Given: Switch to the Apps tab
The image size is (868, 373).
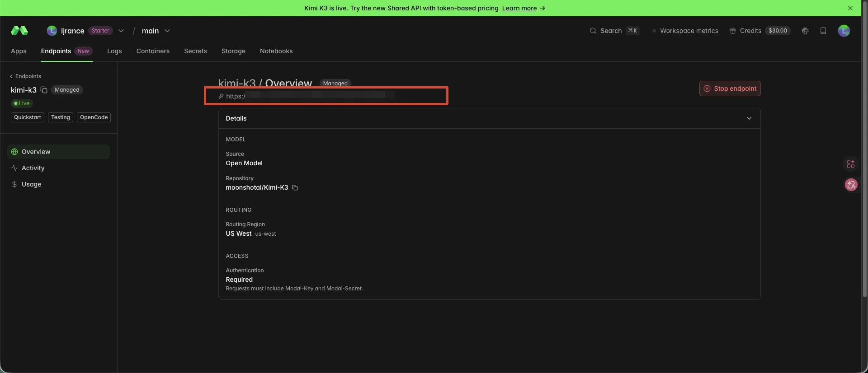Looking at the screenshot, I should 19,51.
